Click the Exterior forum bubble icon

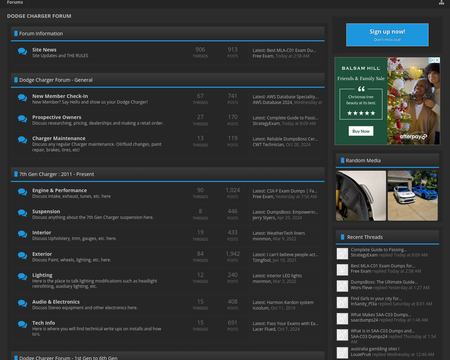22,256
